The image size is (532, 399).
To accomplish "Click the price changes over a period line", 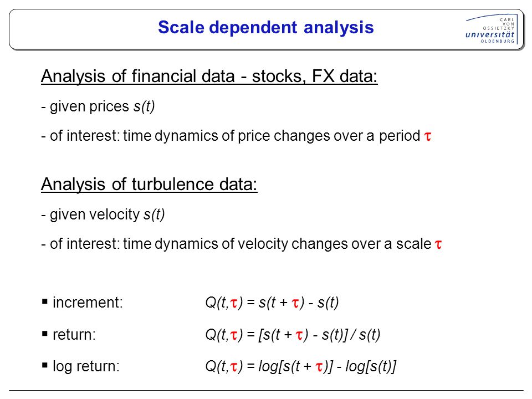I will (x=237, y=136).
